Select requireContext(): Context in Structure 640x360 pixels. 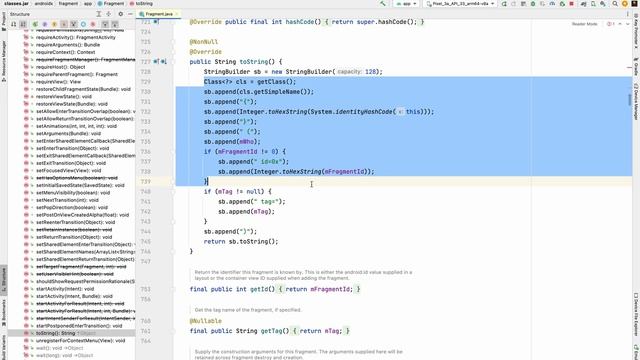pos(65,52)
